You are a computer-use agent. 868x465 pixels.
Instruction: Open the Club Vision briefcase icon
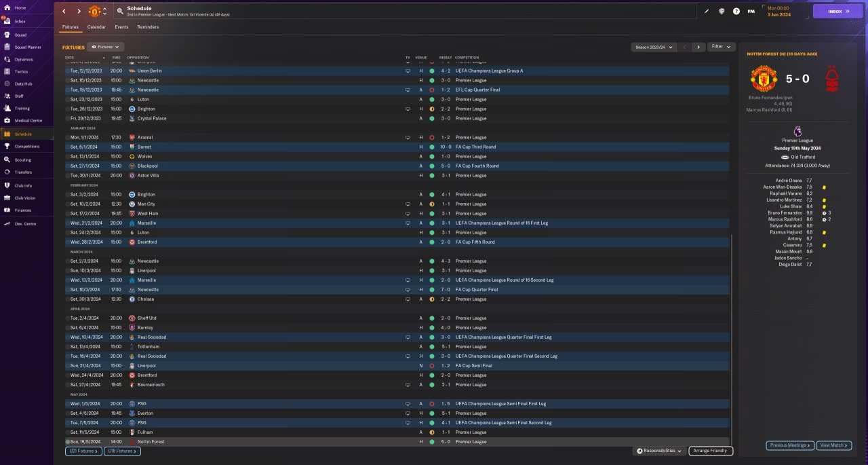click(6, 198)
